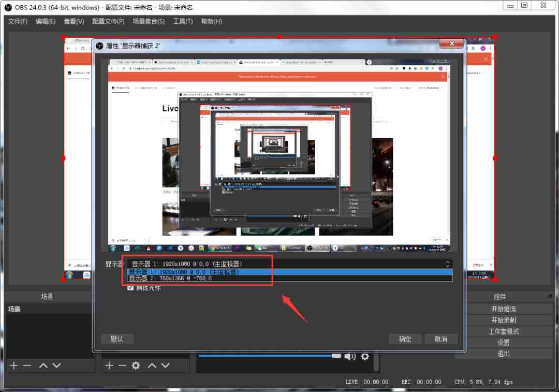The width and height of the screenshot is (559, 392).
Task: Click the 默认 button to restore defaults
Action: (x=117, y=339)
